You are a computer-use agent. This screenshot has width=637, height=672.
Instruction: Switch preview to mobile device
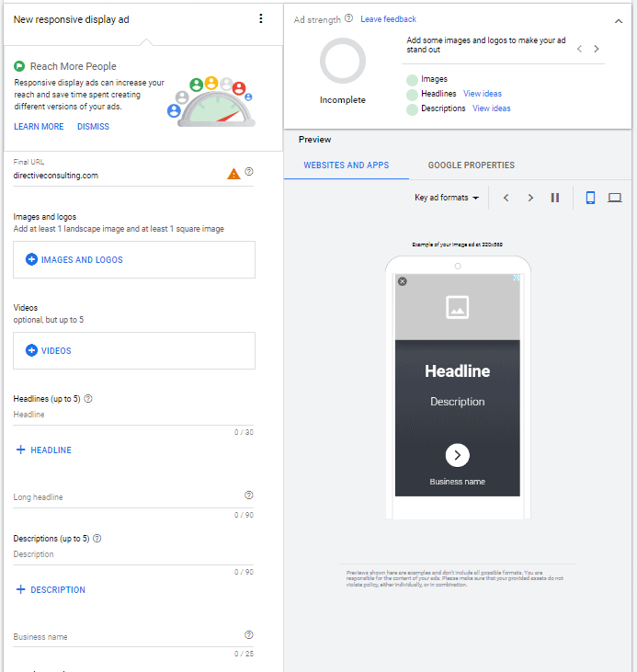pos(590,198)
